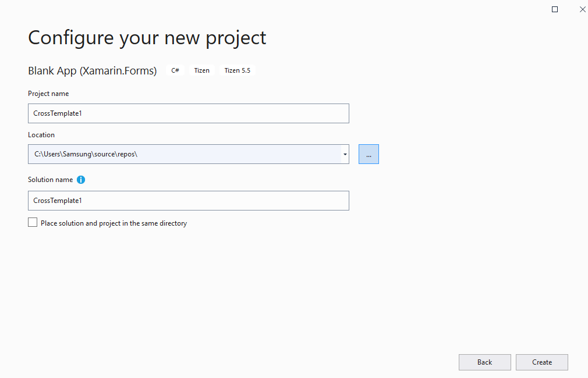Click the Tizen 5.5 version tag

tap(237, 70)
